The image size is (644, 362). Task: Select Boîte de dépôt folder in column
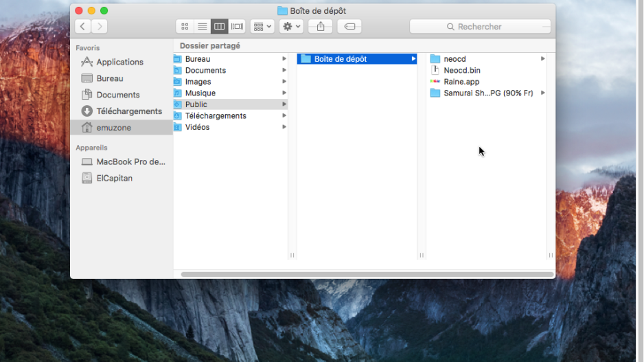(357, 59)
